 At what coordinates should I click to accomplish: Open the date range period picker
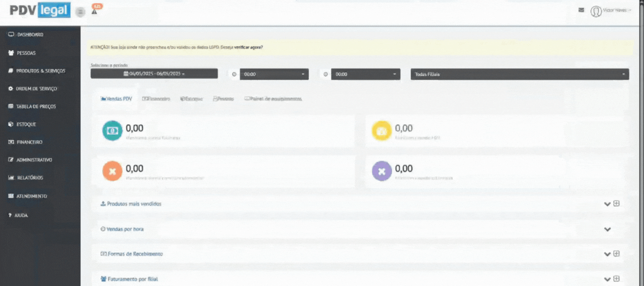pyautogui.click(x=154, y=74)
